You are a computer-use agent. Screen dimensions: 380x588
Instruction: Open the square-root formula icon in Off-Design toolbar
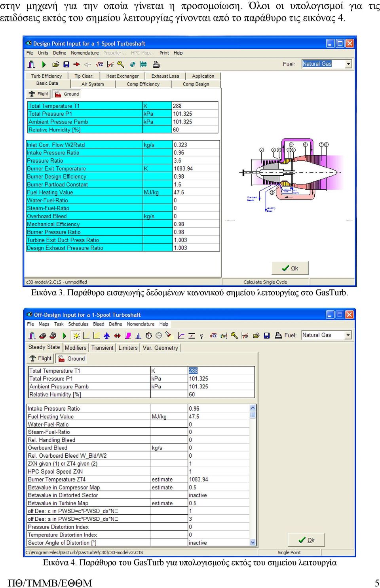(x=213, y=335)
